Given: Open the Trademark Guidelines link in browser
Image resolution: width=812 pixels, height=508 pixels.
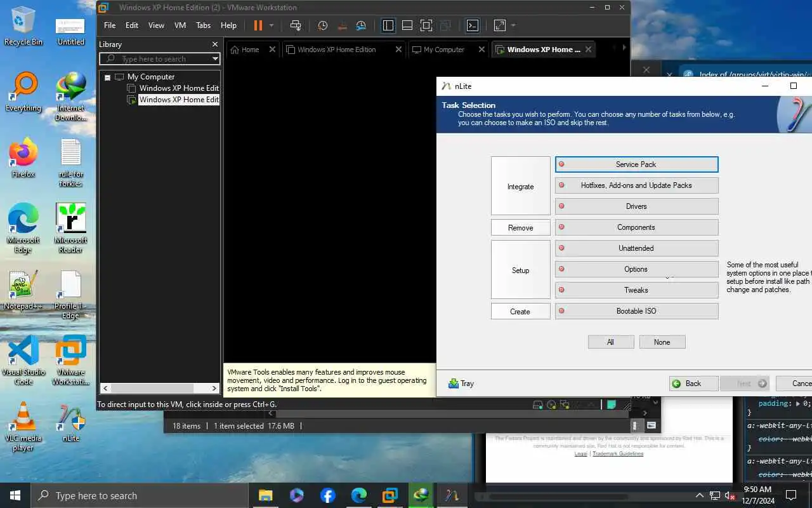Looking at the screenshot, I should (618, 453).
